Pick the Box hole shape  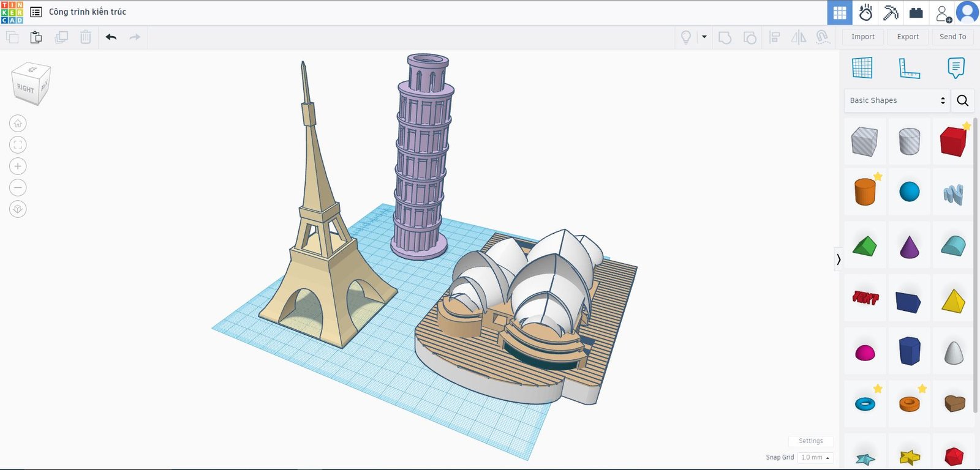pyautogui.click(x=864, y=141)
